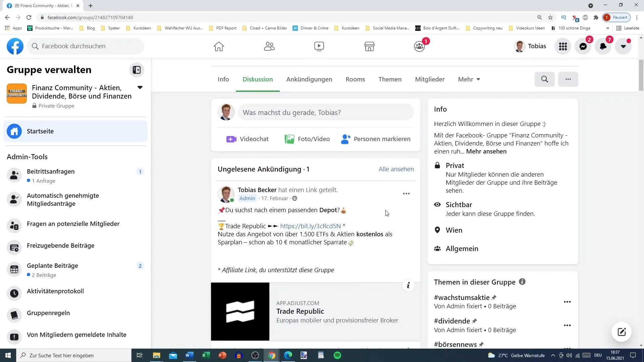Open the #wachstumsaktie topic

click(462, 298)
